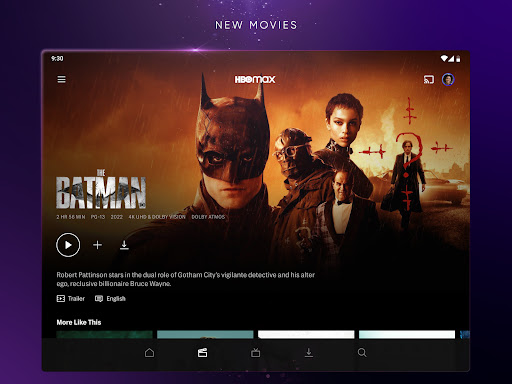
Task: Switch to the TV series tab
Action: pos(256,353)
